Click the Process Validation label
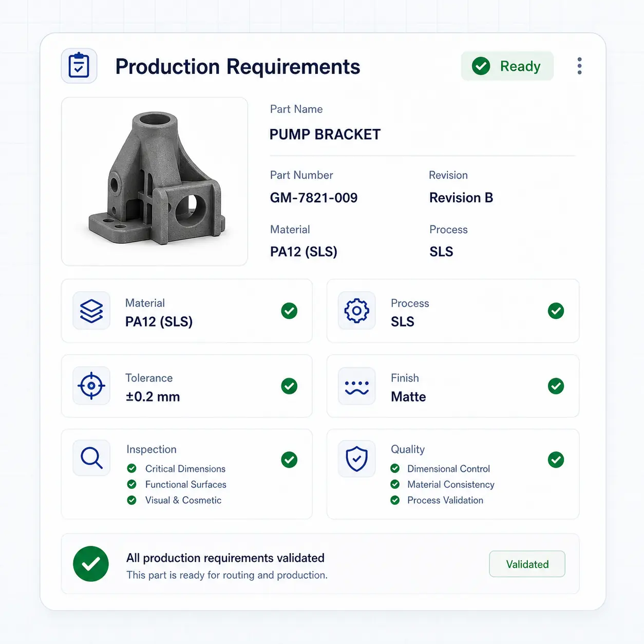Image resolution: width=644 pixels, height=644 pixels. (445, 500)
